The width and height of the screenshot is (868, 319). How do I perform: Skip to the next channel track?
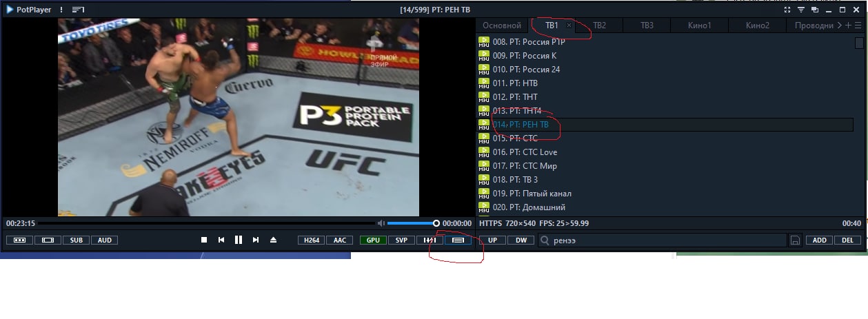pyautogui.click(x=256, y=240)
